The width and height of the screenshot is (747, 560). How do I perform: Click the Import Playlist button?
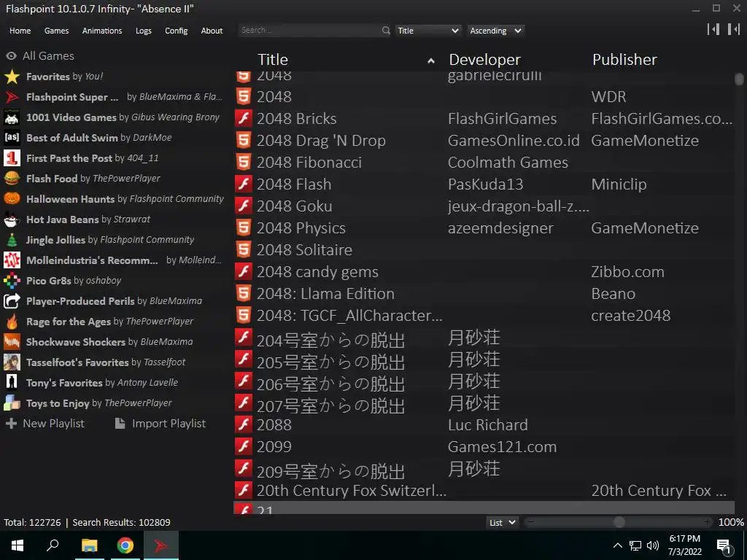[160, 424]
